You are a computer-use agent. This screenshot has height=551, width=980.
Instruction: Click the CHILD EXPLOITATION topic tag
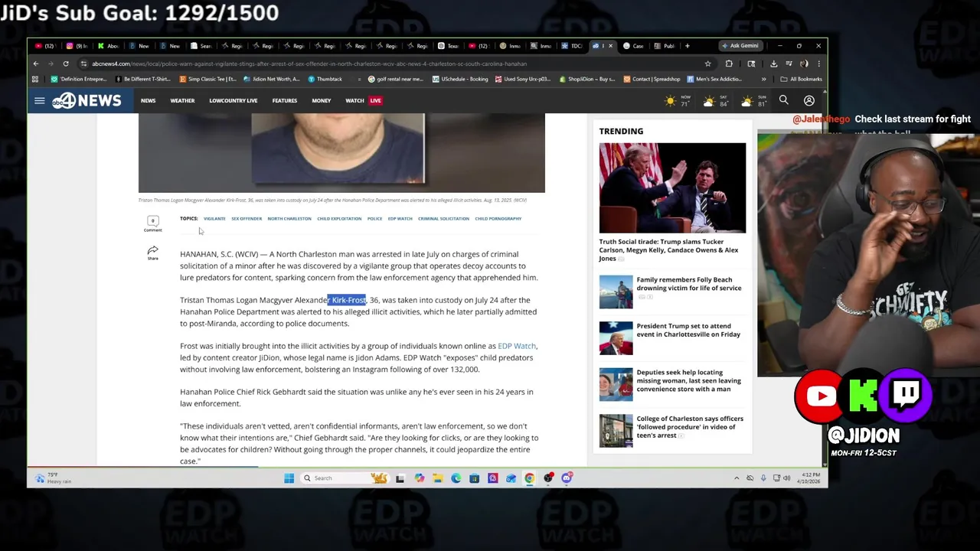click(339, 219)
